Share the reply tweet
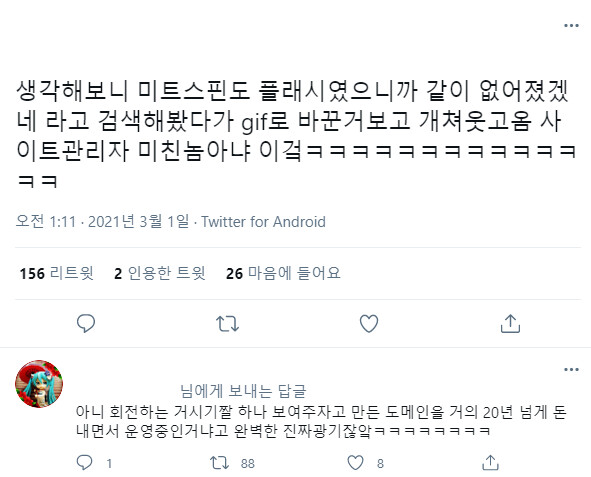Viewport: 591px width, 477px height. [x=490, y=463]
